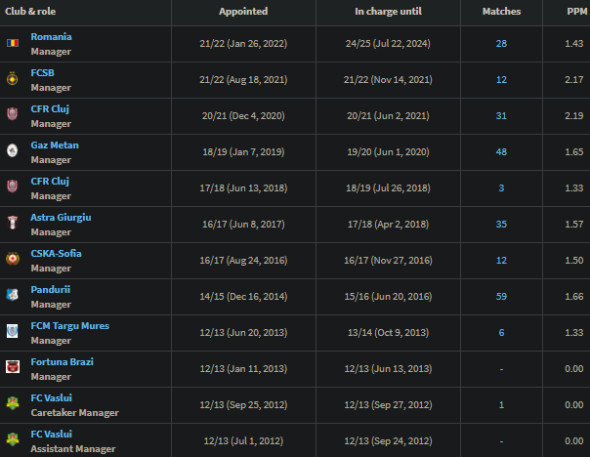Click the Romania flag icon
This screenshot has width=590, height=457.
tap(12, 43)
